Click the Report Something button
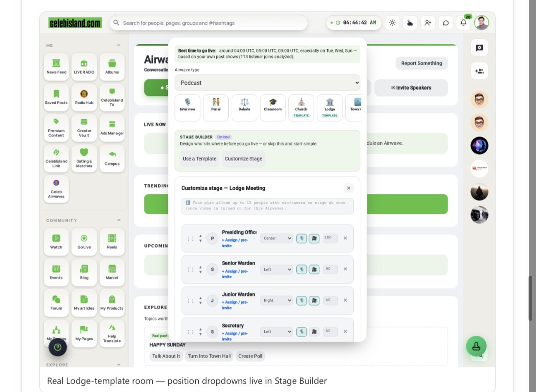This screenshot has height=392, width=536. 422,63
